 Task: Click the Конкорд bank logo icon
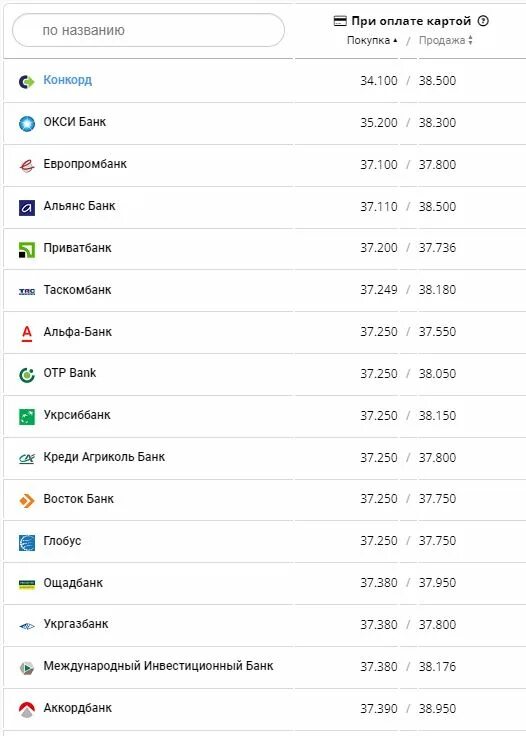click(x=27, y=82)
